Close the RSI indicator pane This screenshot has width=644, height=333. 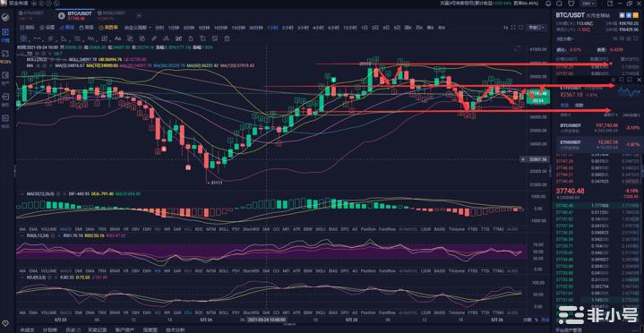tap(59, 235)
